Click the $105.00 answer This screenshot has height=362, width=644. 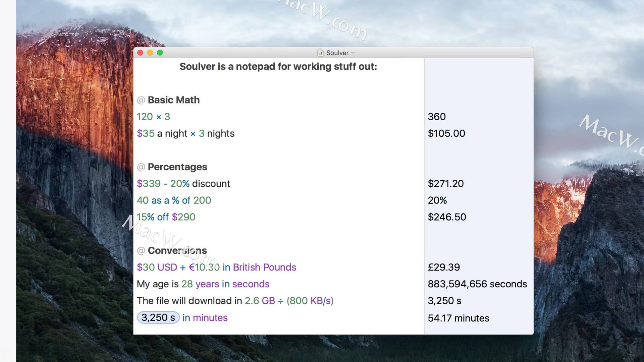pos(446,133)
